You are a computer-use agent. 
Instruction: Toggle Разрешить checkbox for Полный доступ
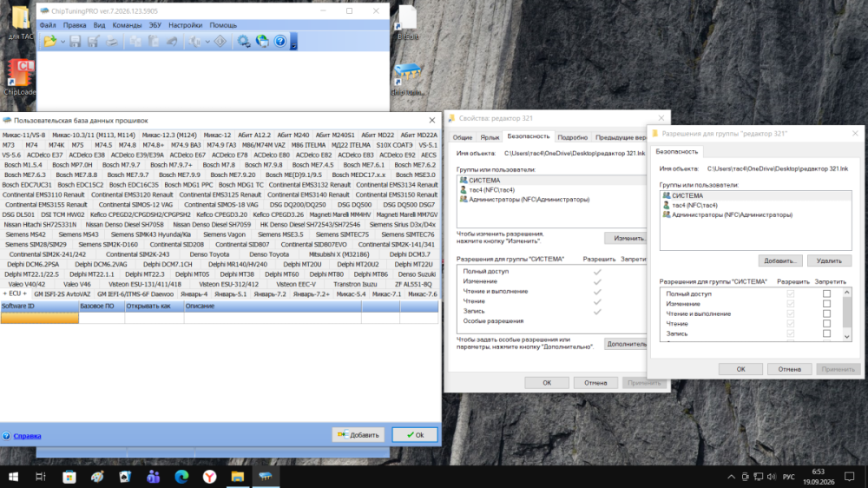point(791,294)
